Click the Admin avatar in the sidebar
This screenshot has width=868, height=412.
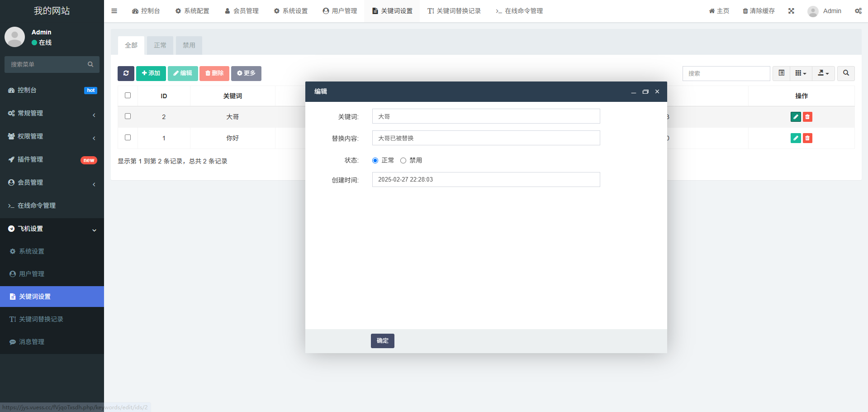pyautogui.click(x=14, y=37)
